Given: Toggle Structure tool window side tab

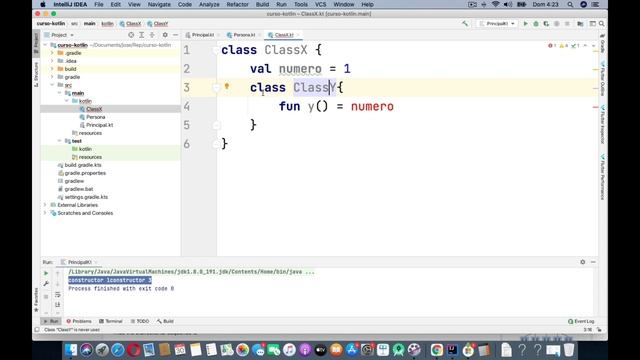Looking at the screenshot, I should click(x=36, y=74).
